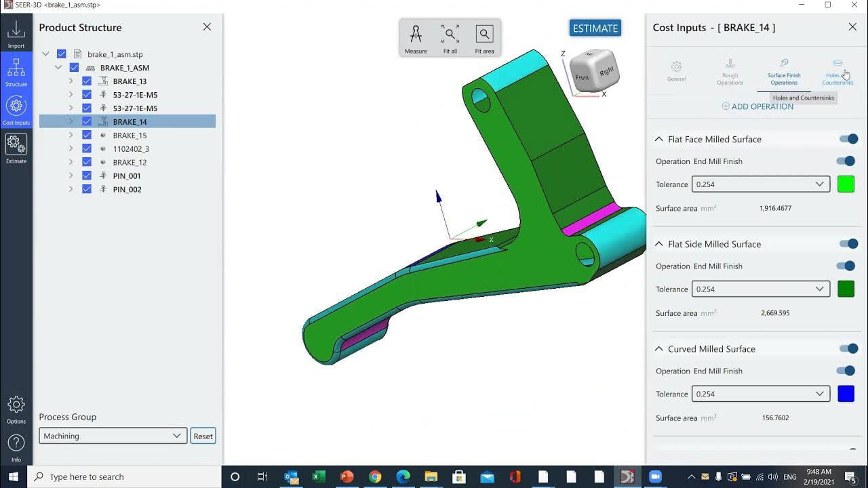Uncheck the BRAKE_15 checkbox

(x=87, y=135)
